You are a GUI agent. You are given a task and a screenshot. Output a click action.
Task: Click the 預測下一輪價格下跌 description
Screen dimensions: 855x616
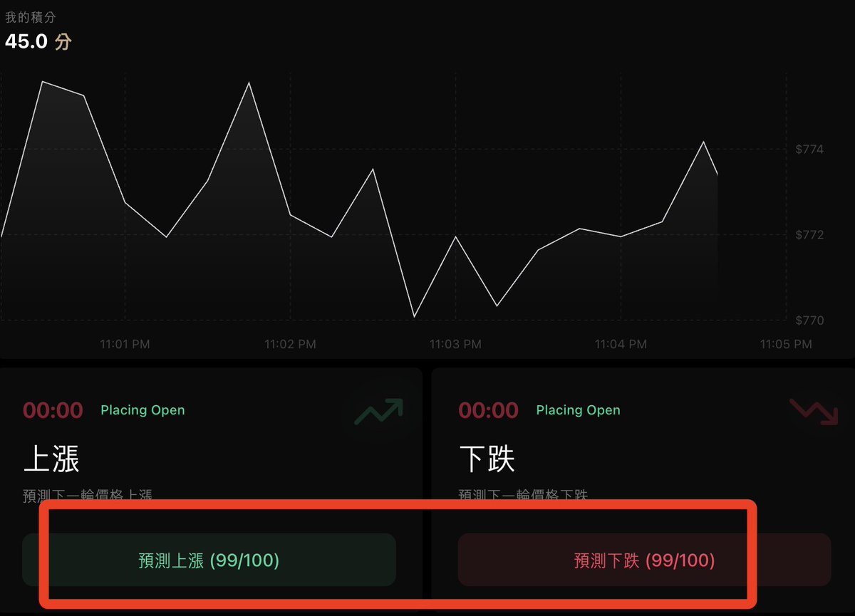pos(523,495)
